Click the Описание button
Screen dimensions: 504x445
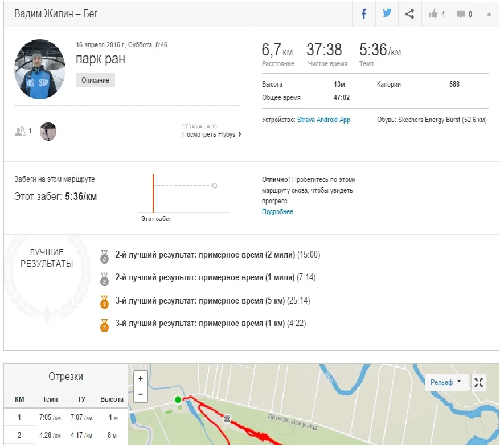click(95, 80)
